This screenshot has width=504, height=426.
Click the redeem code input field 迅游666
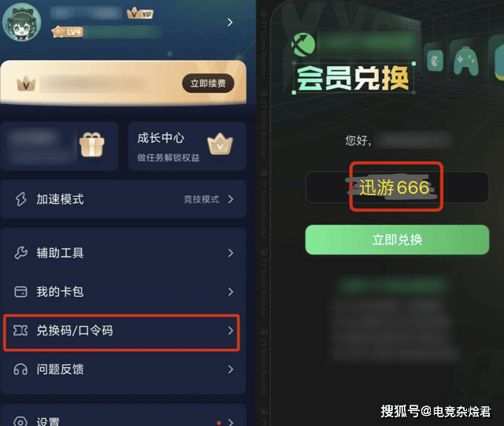click(x=397, y=187)
